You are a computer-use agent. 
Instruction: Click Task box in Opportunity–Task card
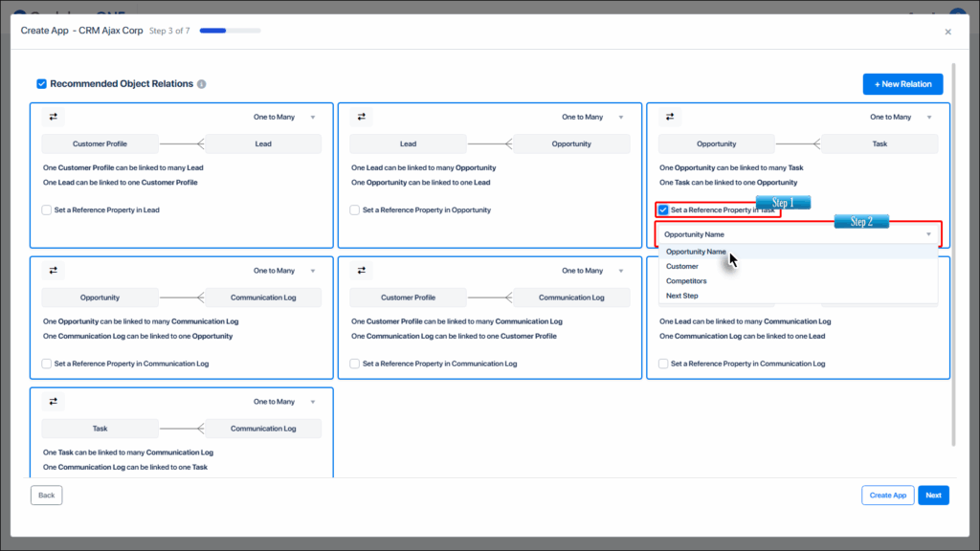(880, 143)
